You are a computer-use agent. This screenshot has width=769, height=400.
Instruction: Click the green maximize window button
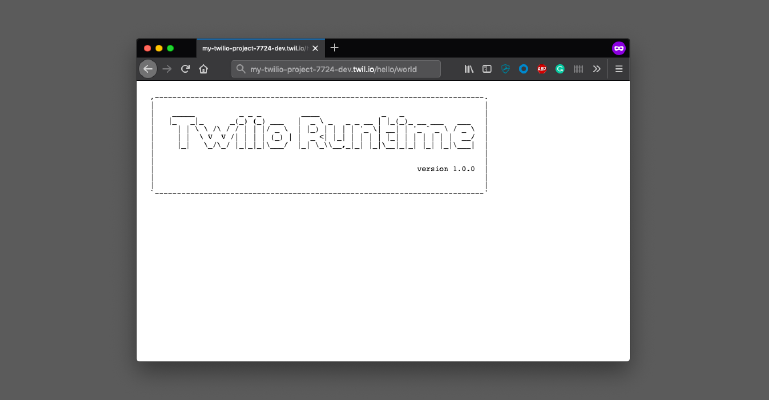click(x=170, y=48)
